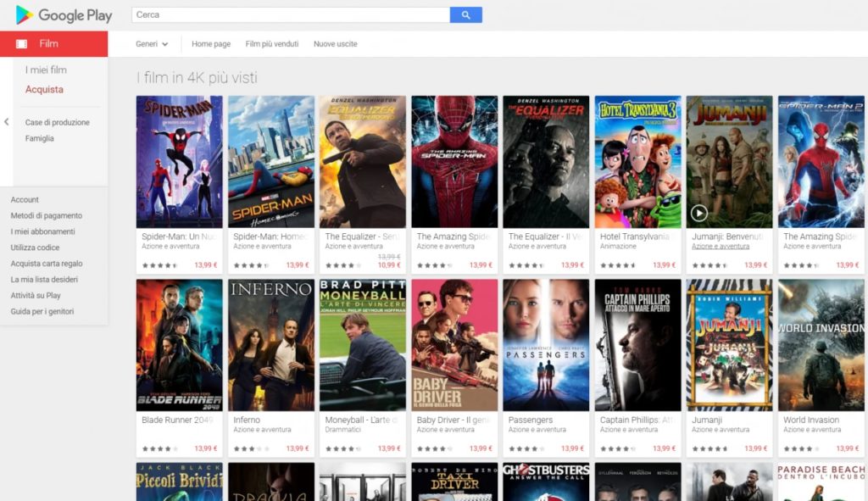This screenshot has width=868, height=501.
Task: Open Case di produzione
Action: 57,122
